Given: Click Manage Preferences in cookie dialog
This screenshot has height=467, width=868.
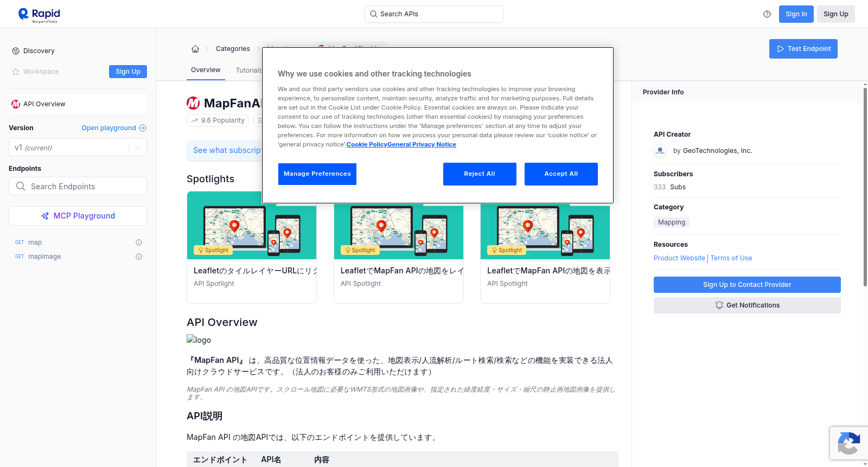Looking at the screenshot, I should pos(317,174).
